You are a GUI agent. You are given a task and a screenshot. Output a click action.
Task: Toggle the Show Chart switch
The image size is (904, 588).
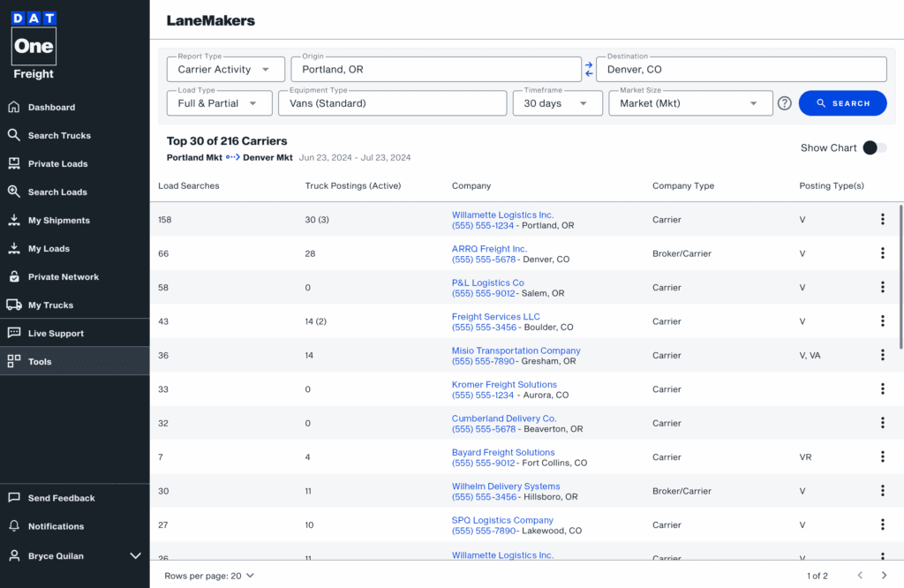[x=874, y=148]
